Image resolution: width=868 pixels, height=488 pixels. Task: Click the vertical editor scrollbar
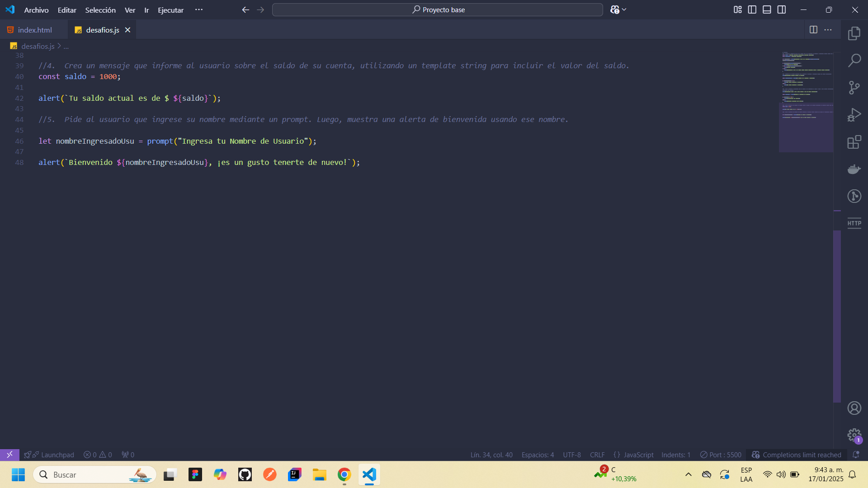[x=837, y=316]
